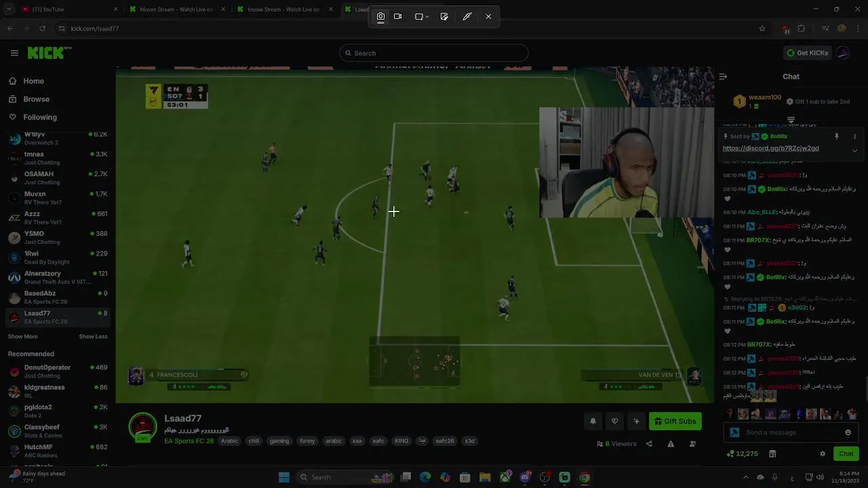Open YSMO channel in Following list
The height and width of the screenshot is (488, 868).
(x=58, y=237)
